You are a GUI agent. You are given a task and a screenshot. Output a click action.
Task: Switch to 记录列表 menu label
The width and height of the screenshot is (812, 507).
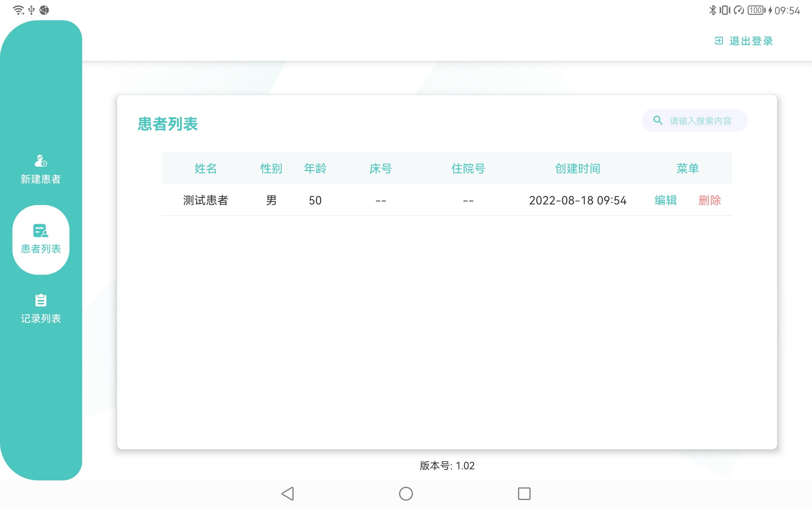click(41, 318)
